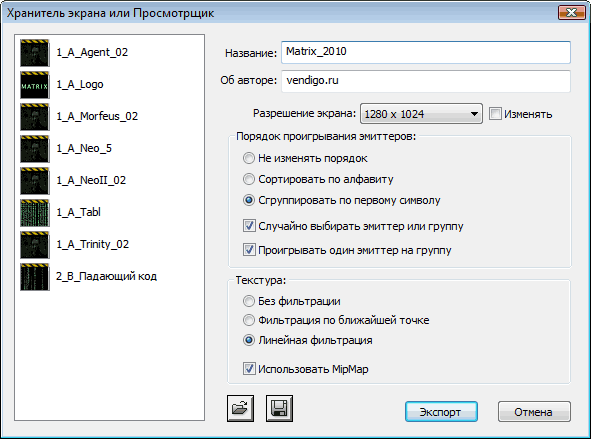Uncheck Случайно выбирать эмиттер или группу
The image size is (591, 439).
(249, 226)
